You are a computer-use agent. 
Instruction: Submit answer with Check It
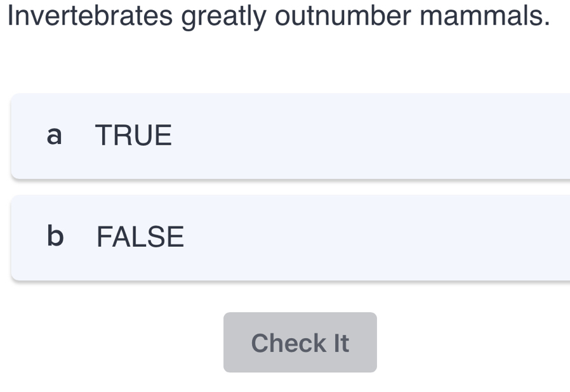coord(300,343)
